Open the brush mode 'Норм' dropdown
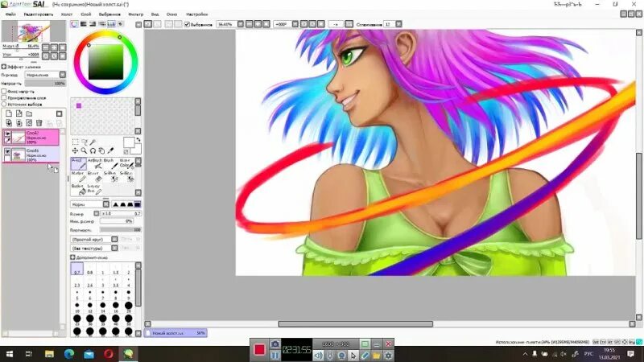The width and height of the screenshot is (644, 362). (106, 204)
